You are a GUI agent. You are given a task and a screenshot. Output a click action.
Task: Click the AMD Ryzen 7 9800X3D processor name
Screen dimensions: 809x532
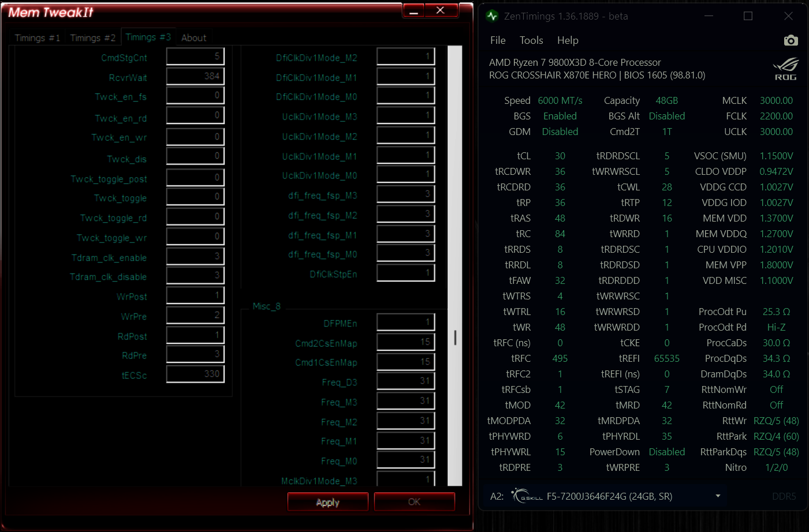coord(575,62)
